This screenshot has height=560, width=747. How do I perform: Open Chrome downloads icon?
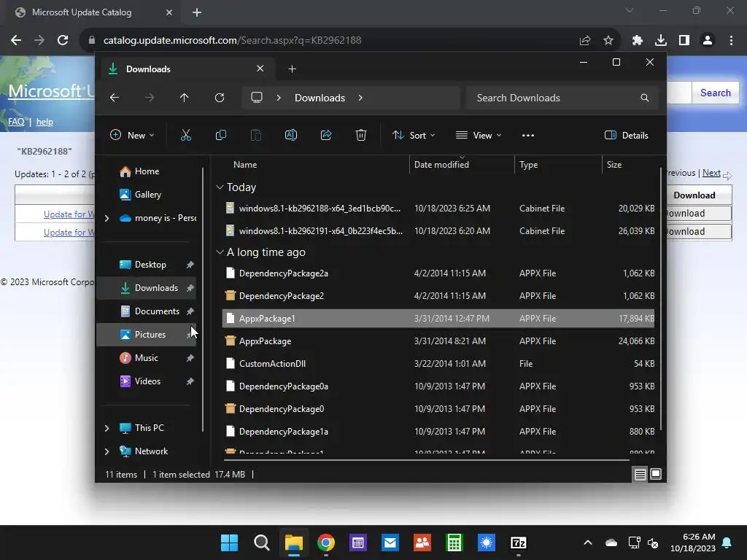point(661,41)
